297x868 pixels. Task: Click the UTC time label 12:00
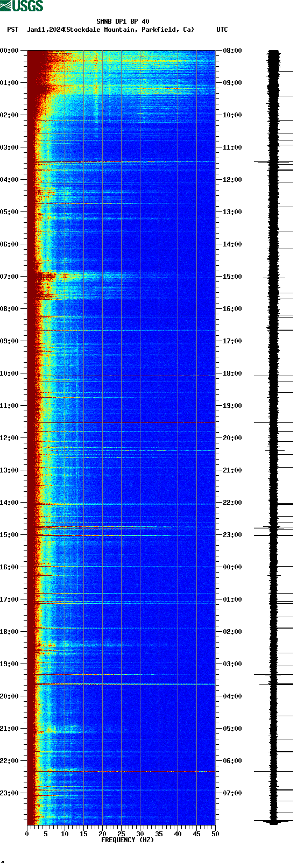pos(232,180)
